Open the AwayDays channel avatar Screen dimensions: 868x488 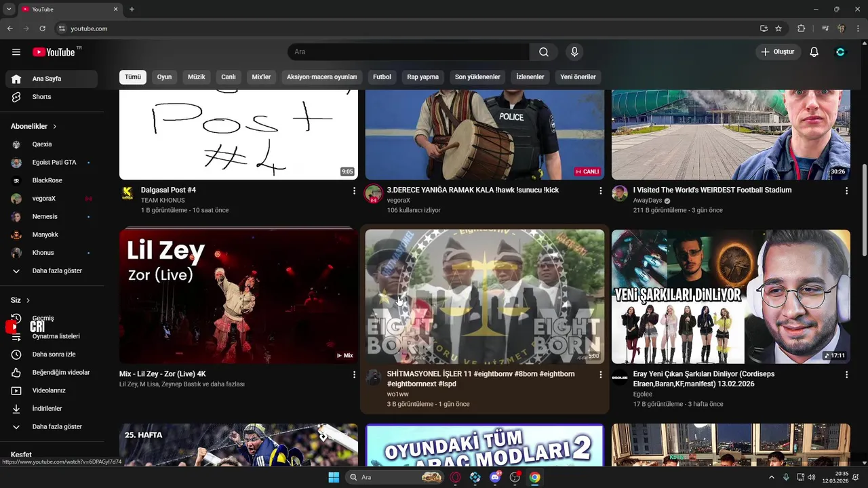pos(620,193)
